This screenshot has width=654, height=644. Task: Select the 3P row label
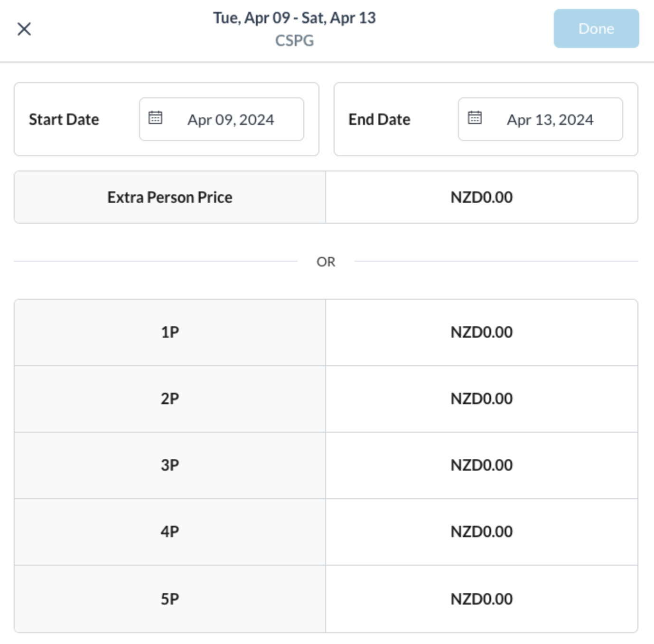point(170,465)
